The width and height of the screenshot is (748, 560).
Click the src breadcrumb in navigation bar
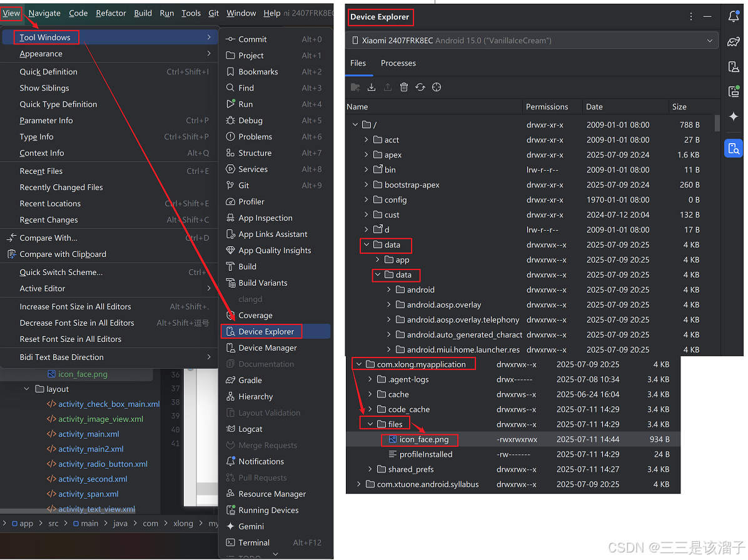pyautogui.click(x=53, y=523)
